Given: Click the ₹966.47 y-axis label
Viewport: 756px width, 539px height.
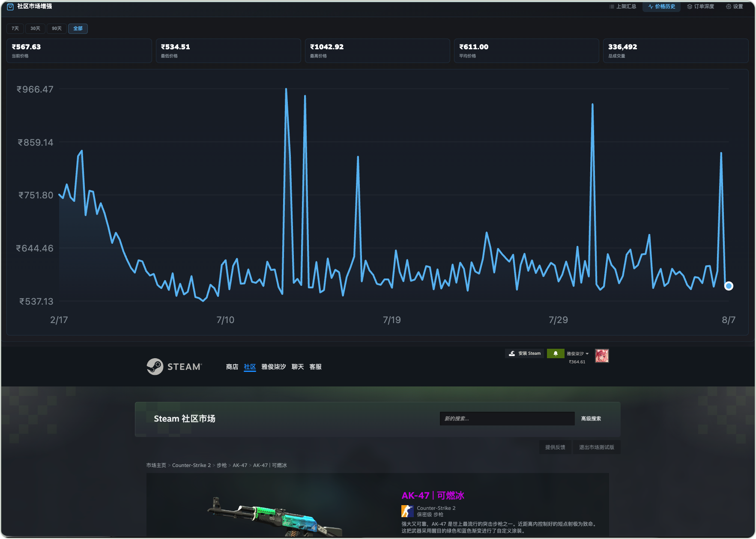Looking at the screenshot, I should pyautogui.click(x=35, y=89).
